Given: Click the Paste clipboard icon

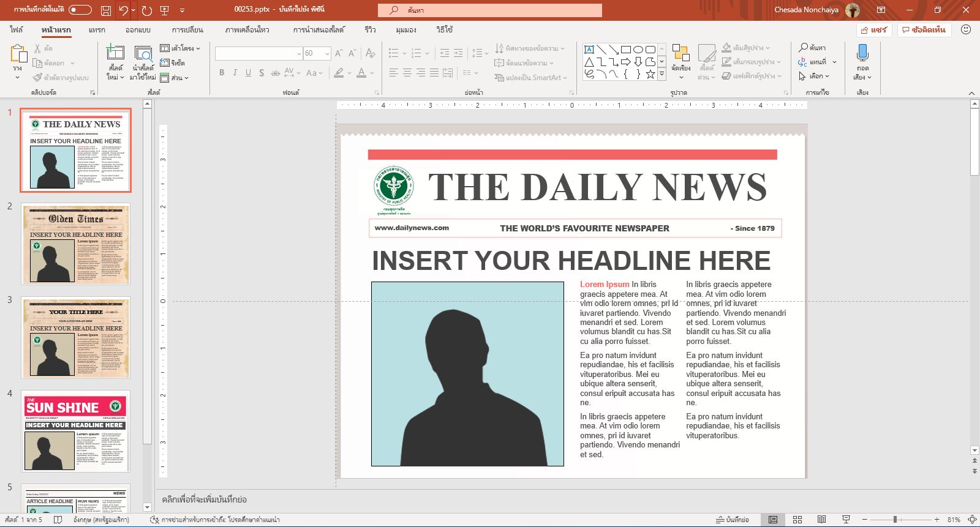Looking at the screenshot, I should (18, 54).
